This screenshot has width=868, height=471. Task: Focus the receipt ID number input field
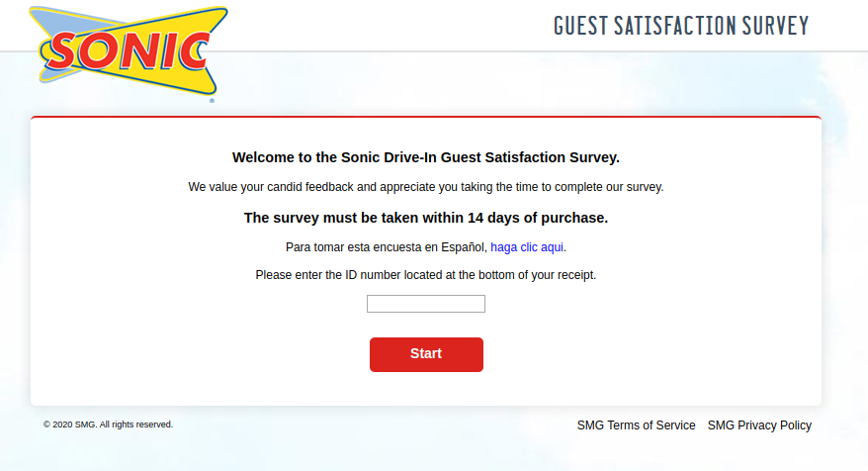425,304
